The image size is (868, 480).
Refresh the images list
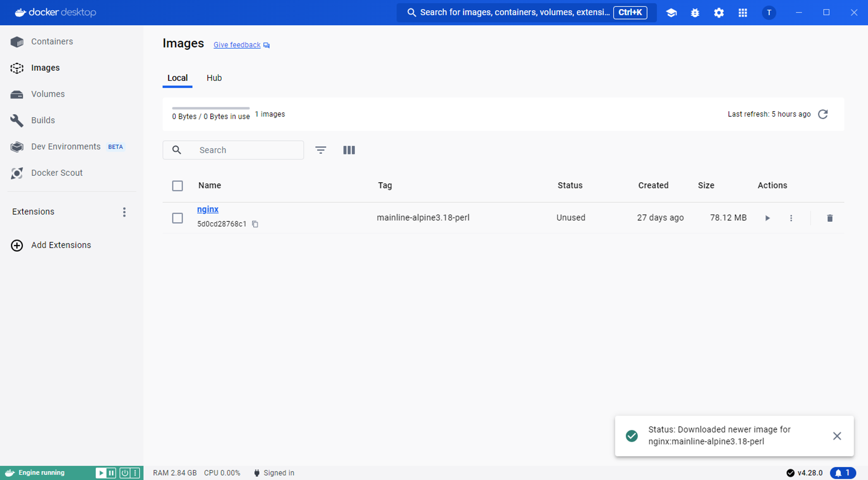tap(822, 114)
